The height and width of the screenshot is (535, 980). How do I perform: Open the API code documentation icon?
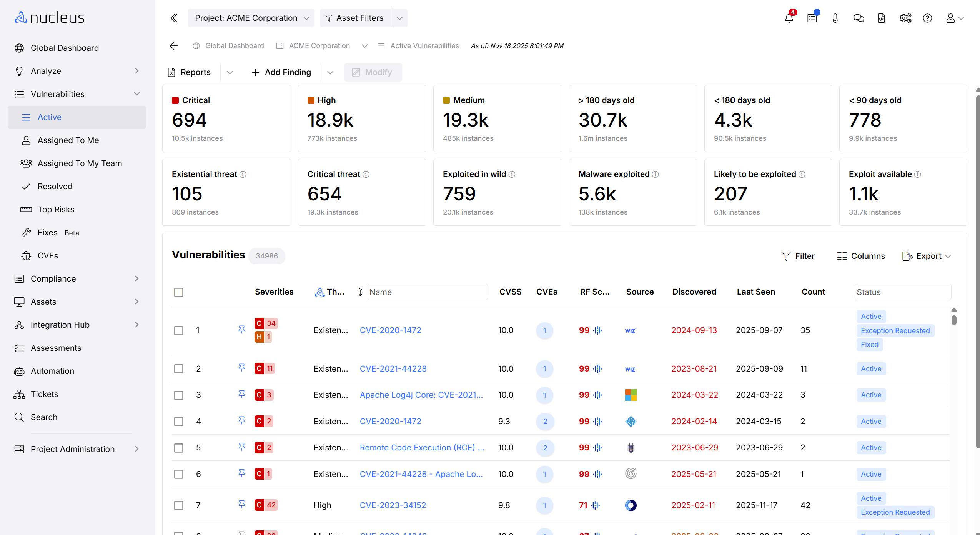882,18
